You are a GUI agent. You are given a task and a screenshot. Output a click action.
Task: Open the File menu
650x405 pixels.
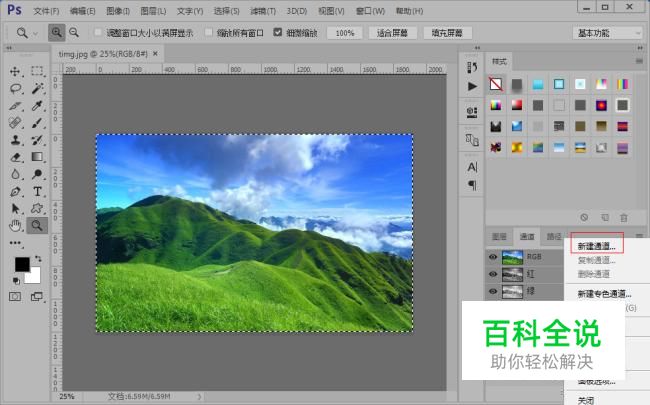pyautogui.click(x=46, y=11)
